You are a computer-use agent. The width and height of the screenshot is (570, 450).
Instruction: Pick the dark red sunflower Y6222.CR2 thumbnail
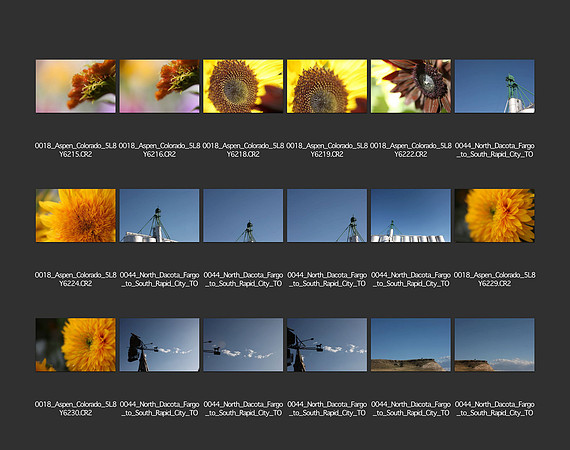pyautogui.click(x=411, y=86)
